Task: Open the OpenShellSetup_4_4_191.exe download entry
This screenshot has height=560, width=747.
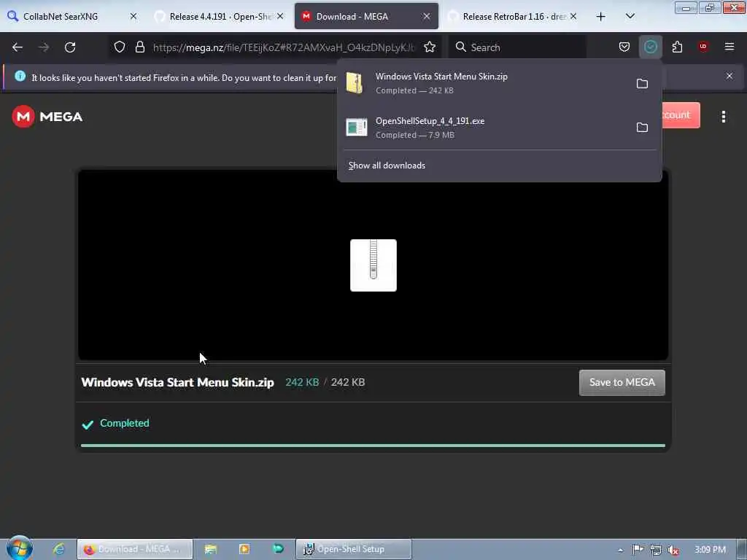Action: click(484, 127)
